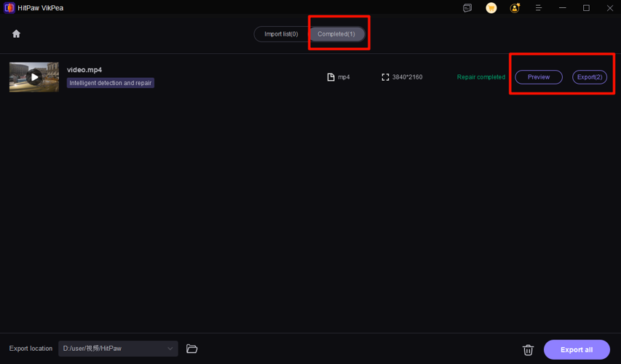Viewport: 621px width, 364px height.
Task: Click the Export location label
Action: [31, 349]
